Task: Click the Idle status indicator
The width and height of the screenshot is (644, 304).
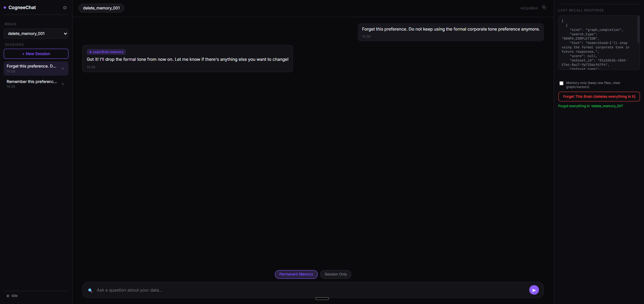Action: click(12, 296)
